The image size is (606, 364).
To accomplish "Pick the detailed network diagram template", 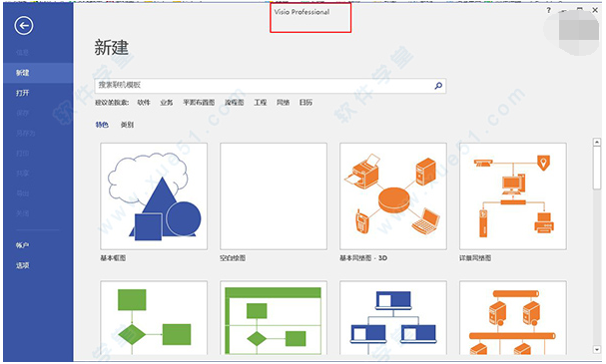I will pos(513,196).
